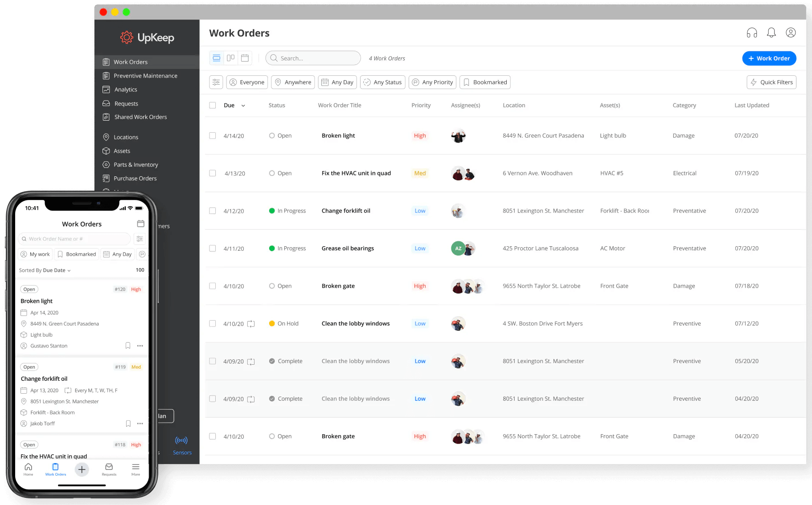Tap the phone plus add button
This screenshot has height=505, width=812.
[82, 469]
